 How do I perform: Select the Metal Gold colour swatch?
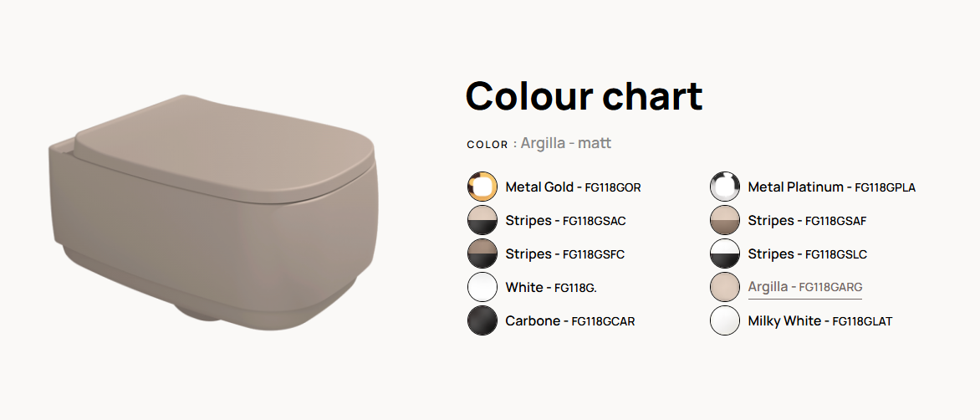(482, 187)
